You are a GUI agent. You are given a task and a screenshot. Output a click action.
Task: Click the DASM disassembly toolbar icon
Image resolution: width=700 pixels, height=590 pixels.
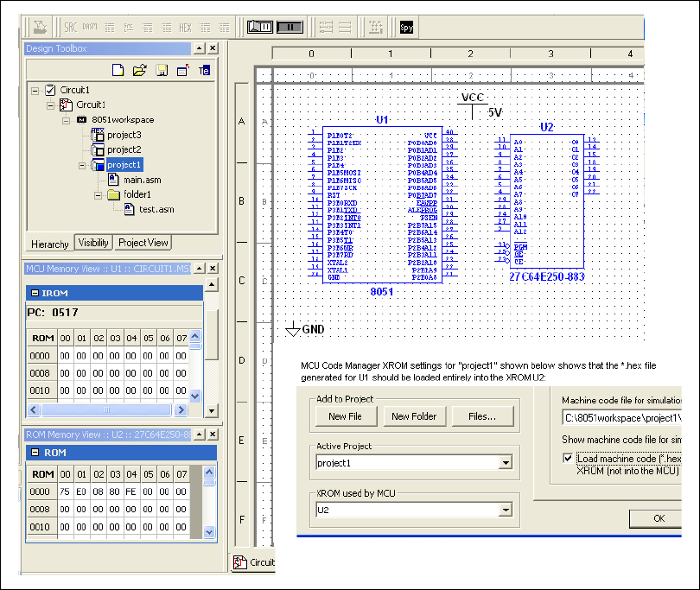pyautogui.click(x=90, y=28)
